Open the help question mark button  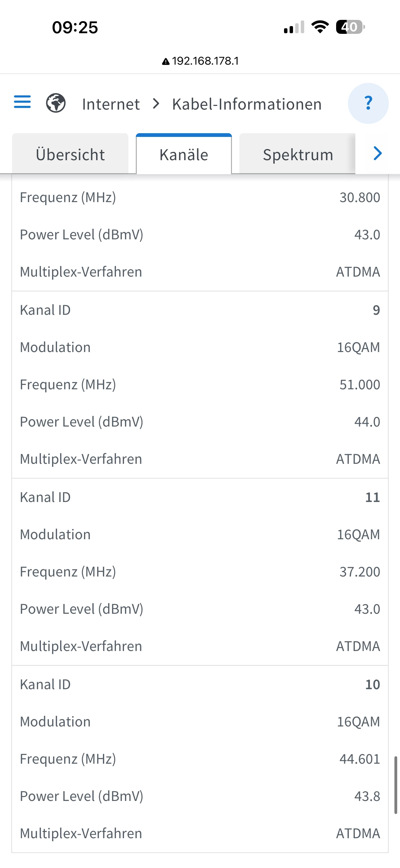click(x=368, y=103)
